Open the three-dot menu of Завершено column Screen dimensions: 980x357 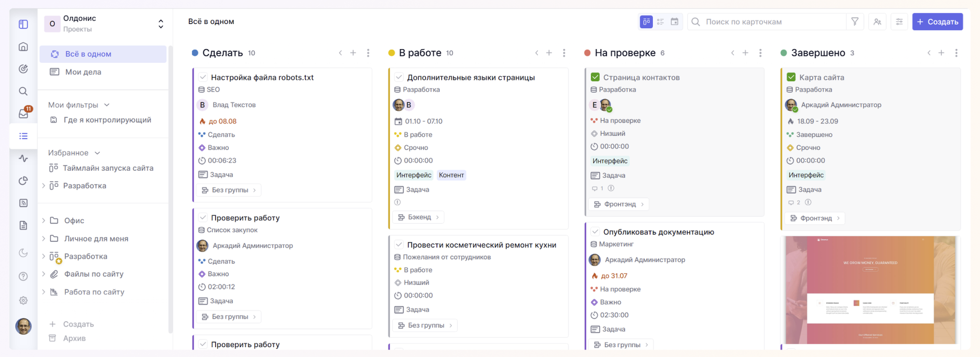[x=956, y=53]
